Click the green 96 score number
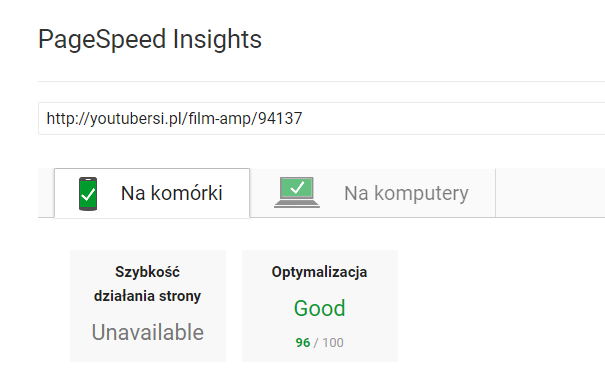Viewport: 605px width, 376px height. pos(303,342)
